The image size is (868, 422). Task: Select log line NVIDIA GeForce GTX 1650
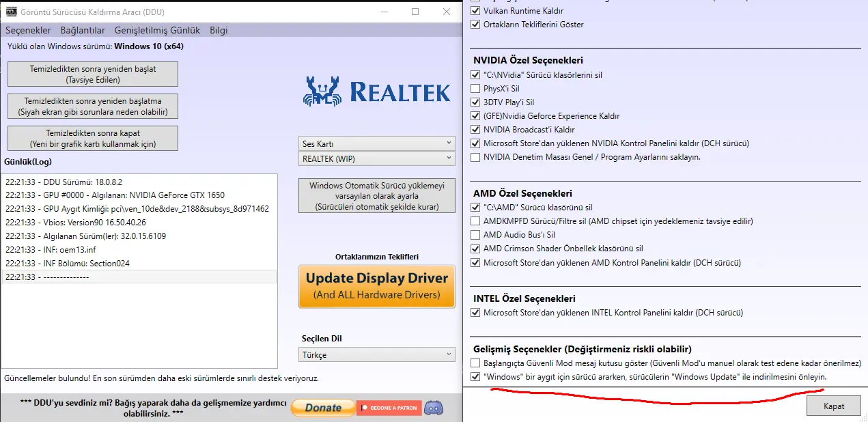[x=139, y=195]
